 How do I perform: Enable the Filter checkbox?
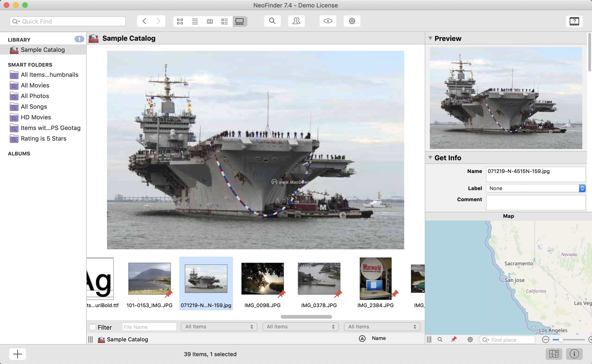coord(93,327)
